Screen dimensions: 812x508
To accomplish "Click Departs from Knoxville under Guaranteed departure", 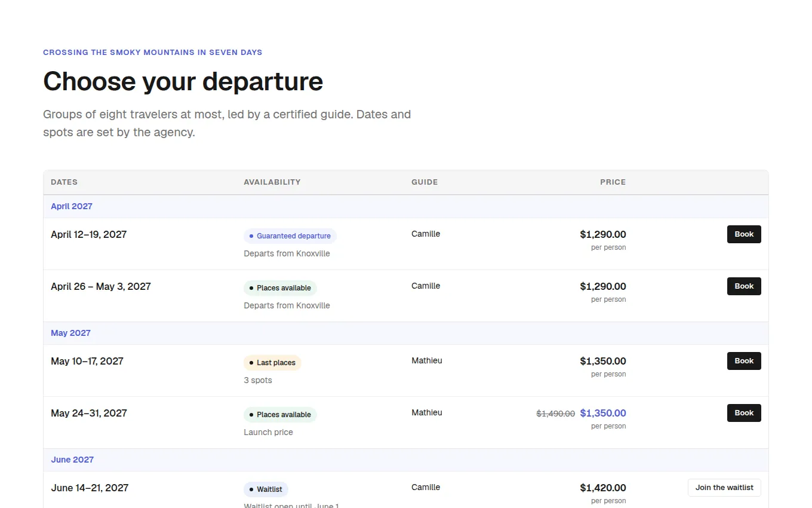I will tap(287, 253).
